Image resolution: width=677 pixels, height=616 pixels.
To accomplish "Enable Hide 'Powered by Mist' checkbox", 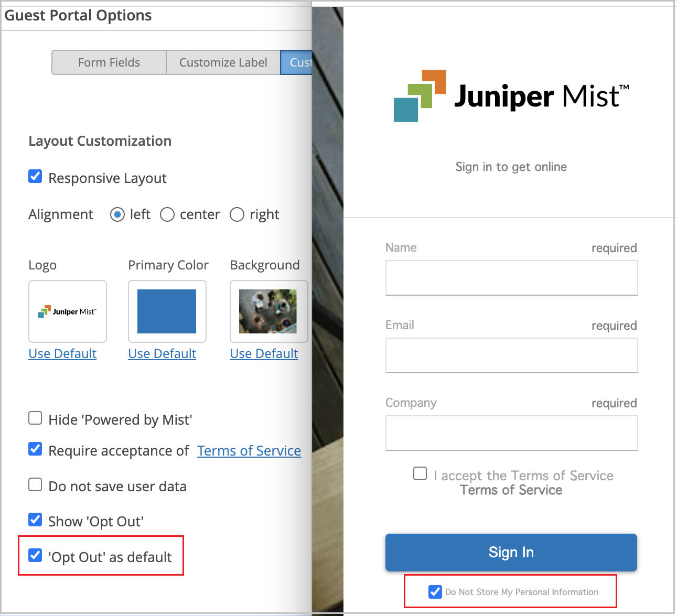I will [35, 418].
